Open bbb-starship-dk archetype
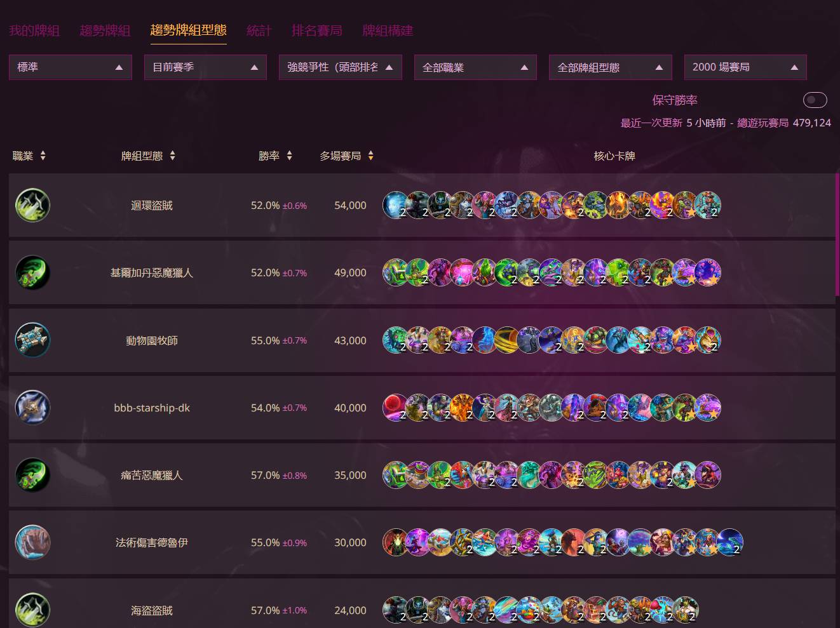Viewport: 840px width, 628px height. (152, 408)
